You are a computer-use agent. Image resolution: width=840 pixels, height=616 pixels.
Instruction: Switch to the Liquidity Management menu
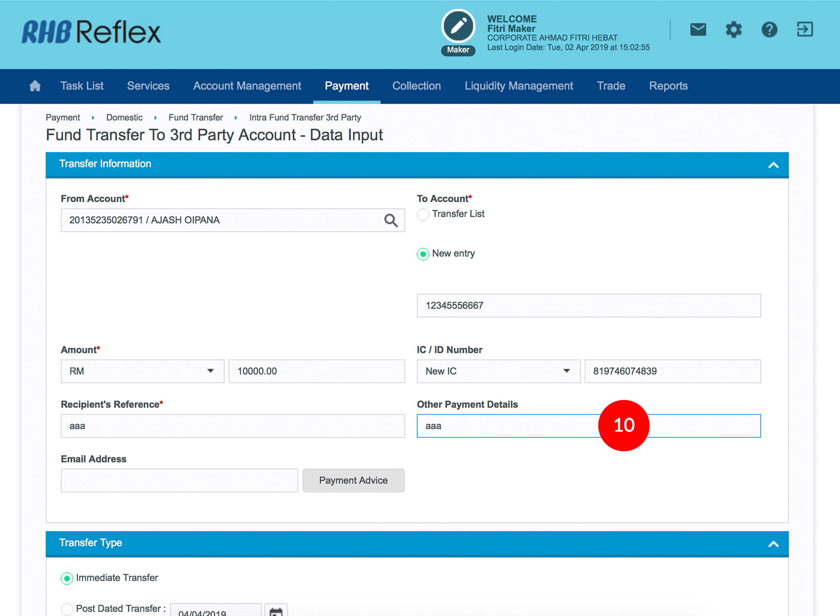518,86
